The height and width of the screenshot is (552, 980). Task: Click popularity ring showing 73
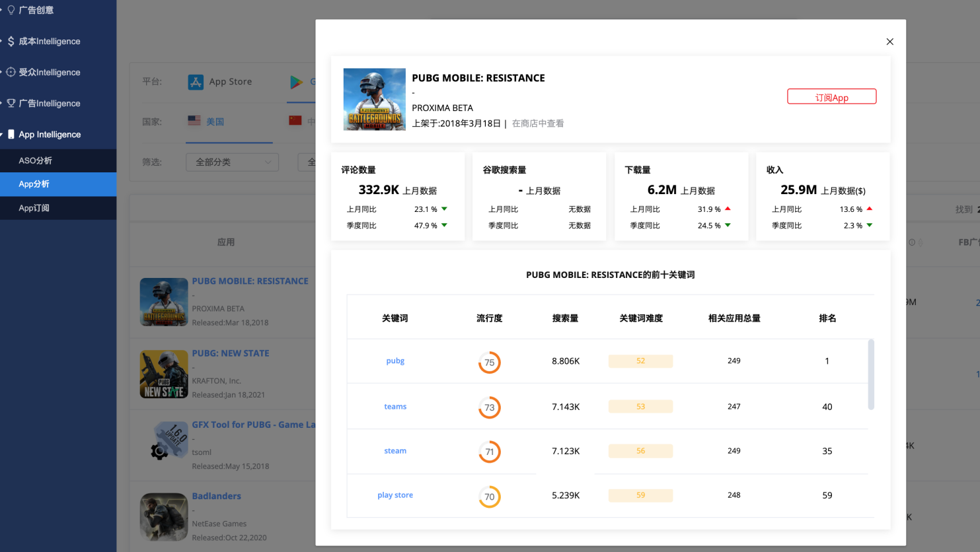[489, 407]
